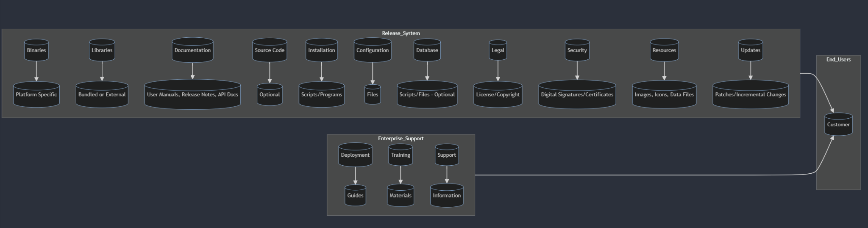Screen dimensions: 868x228
Task: Select the Patches/Incremental Changes node
Action: (750, 95)
